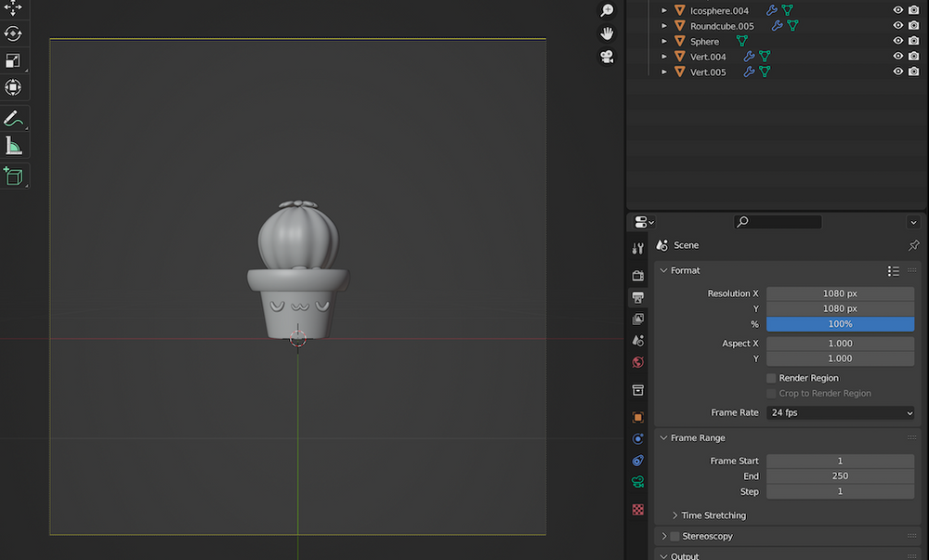Select the Rotate tool
Viewport: 929px width, 560px height.
(13, 33)
